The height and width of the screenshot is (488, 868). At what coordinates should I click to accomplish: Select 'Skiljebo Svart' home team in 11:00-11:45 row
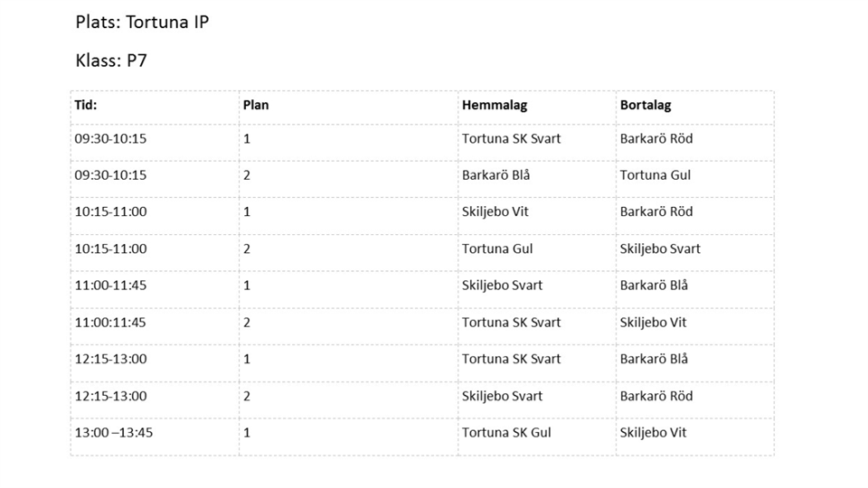click(502, 285)
